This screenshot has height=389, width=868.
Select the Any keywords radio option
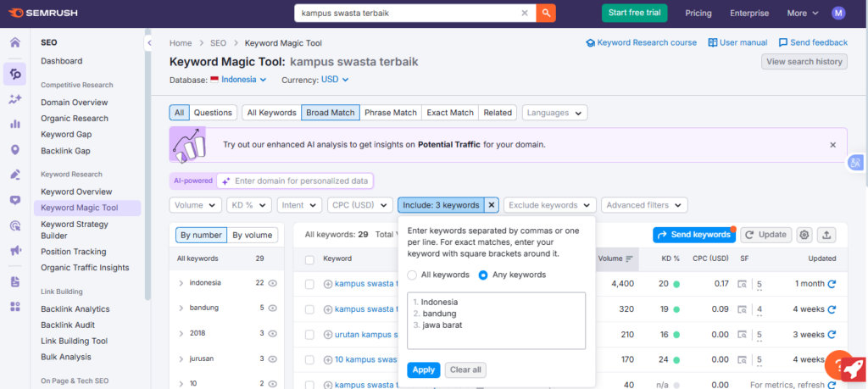(x=483, y=275)
